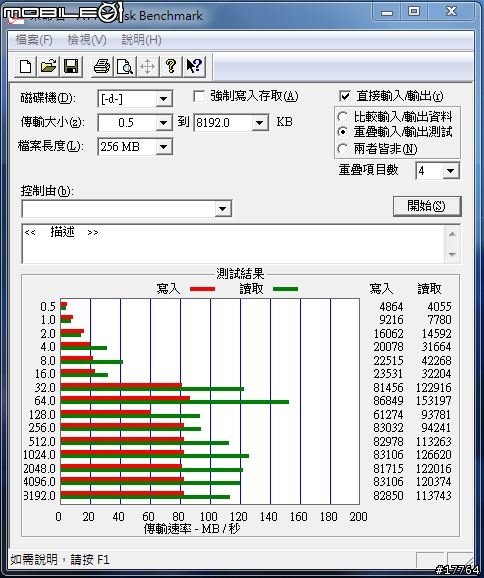The height and width of the screenshot is (578, 484).
Task: Click the yellow question mark About icon
Action: (x=171, y=67)
